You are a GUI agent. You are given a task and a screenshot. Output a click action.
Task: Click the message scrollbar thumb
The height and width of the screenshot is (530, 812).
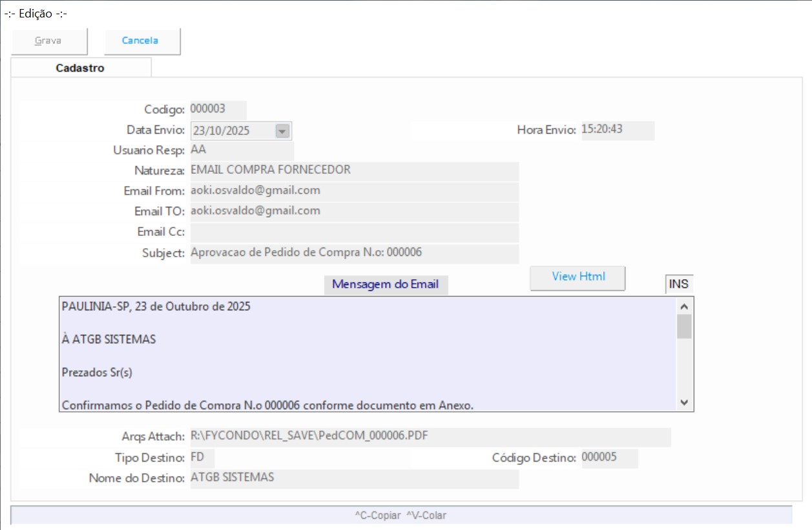tap(684, 326)
